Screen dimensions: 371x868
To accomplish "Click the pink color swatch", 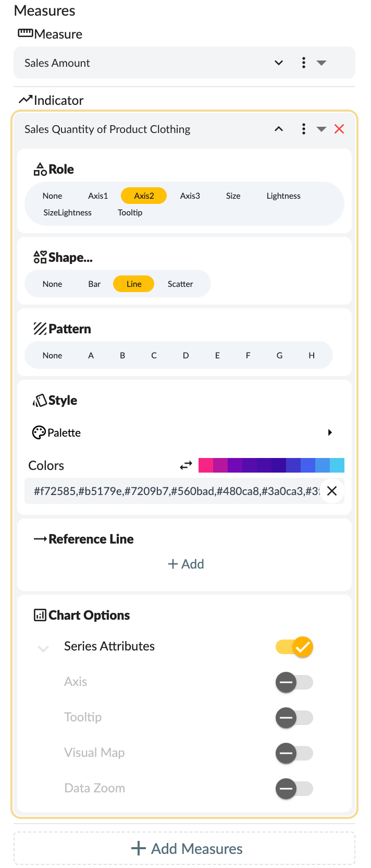I will point(206,465).
